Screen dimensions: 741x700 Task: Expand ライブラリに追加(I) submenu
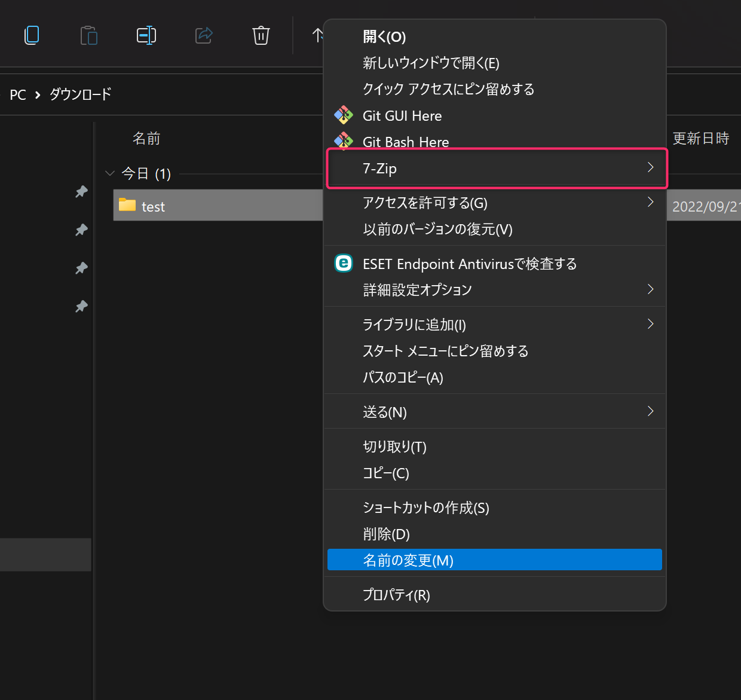[496, 325]
